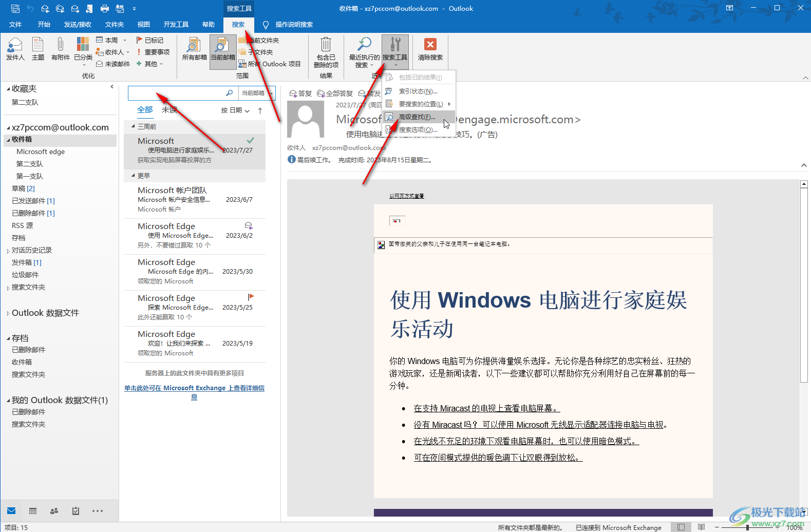Screen dimensions: 811x532
Task: Click 未读邮件 unread filter
Action: (112, 64)
